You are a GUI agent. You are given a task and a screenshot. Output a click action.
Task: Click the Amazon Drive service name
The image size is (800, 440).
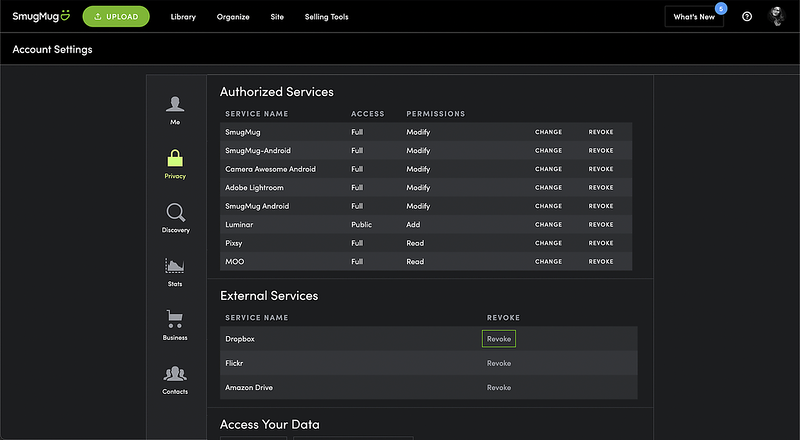pos(249,387)
